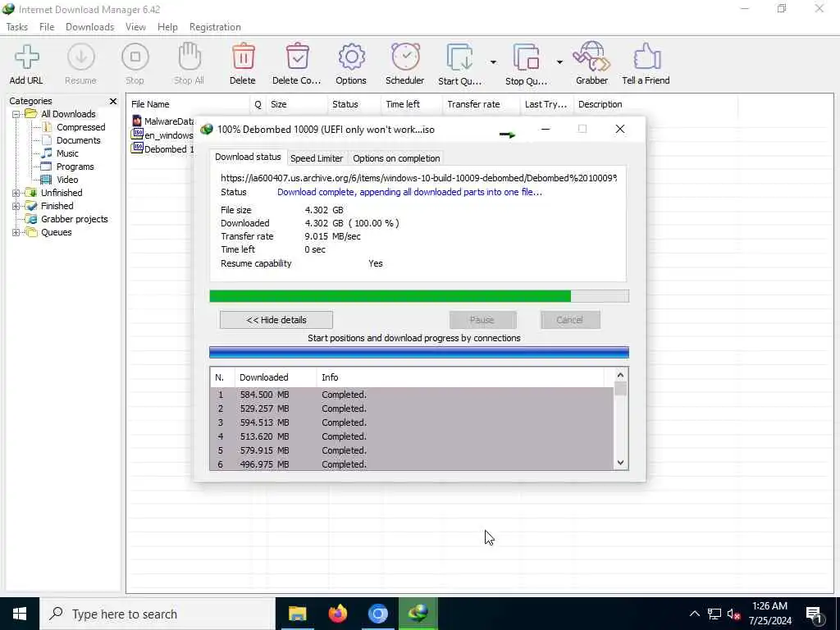
Task: Click the green download progress bar
Action: coord(419,296)
